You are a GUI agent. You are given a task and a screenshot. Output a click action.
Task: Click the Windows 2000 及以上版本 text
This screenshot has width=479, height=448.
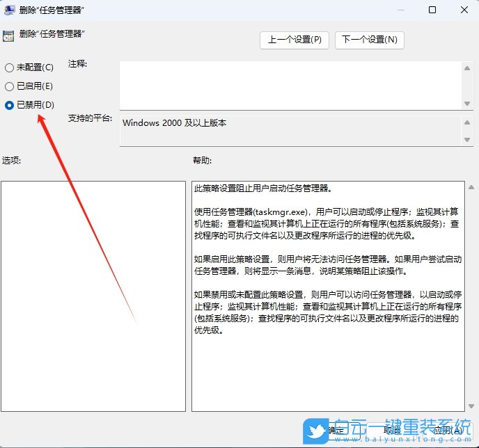pos(175,123)
